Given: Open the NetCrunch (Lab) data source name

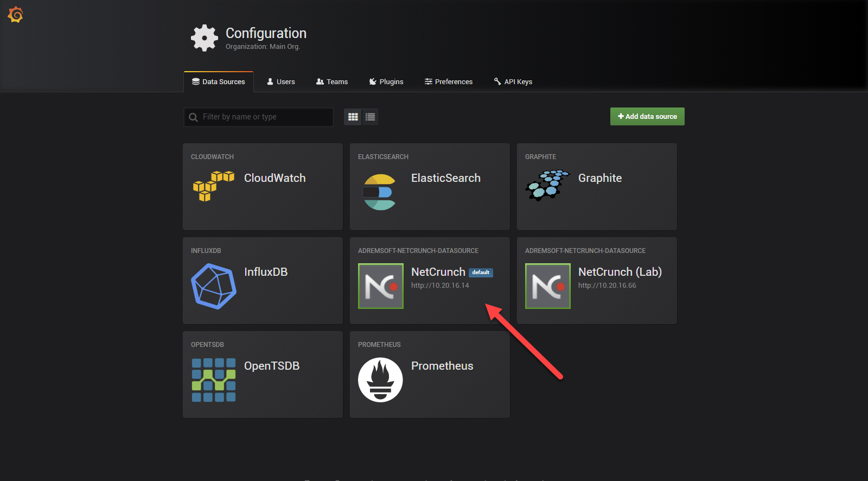Looking at the screenshot, I should (620, 272).
